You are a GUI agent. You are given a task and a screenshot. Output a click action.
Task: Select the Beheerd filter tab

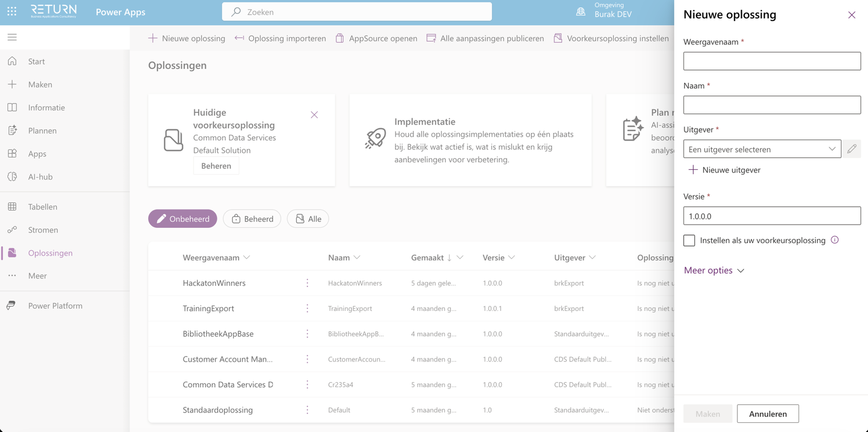(x=252, y=219)
